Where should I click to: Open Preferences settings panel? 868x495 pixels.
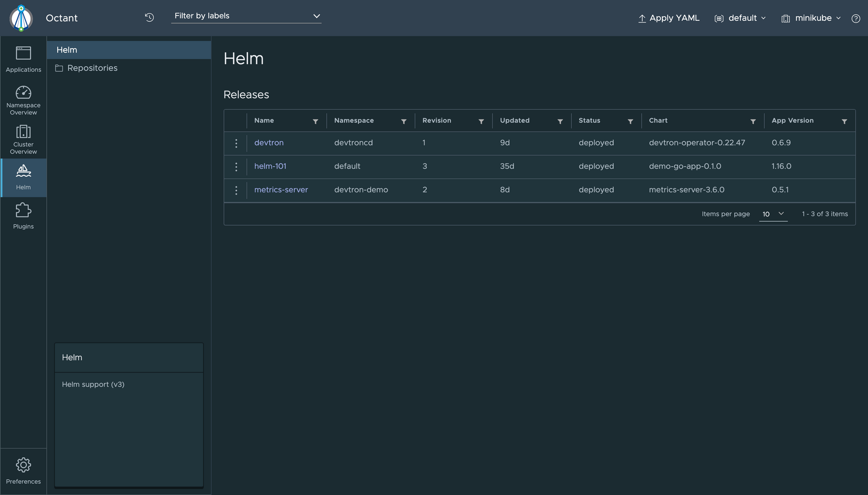point(23,471)
